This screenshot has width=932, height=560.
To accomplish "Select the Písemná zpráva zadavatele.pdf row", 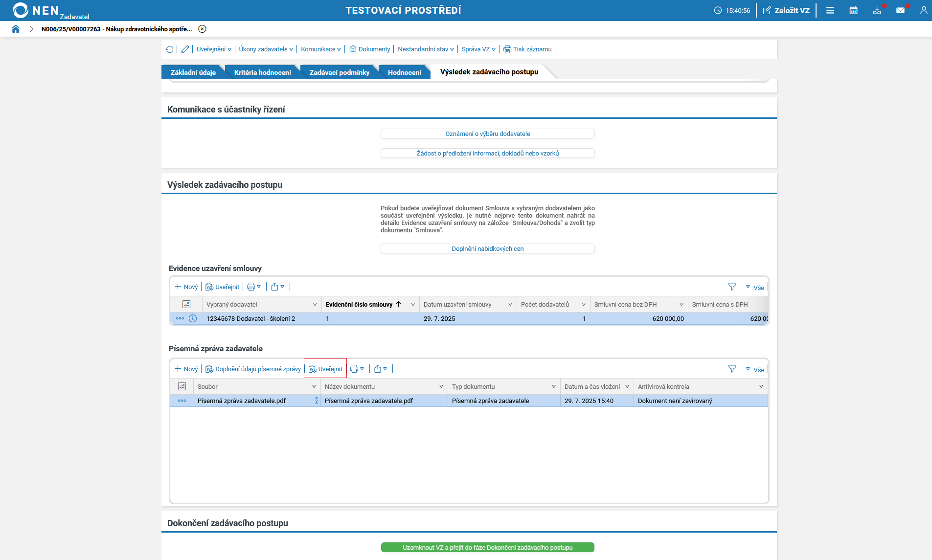I will [x=242, y=401].
